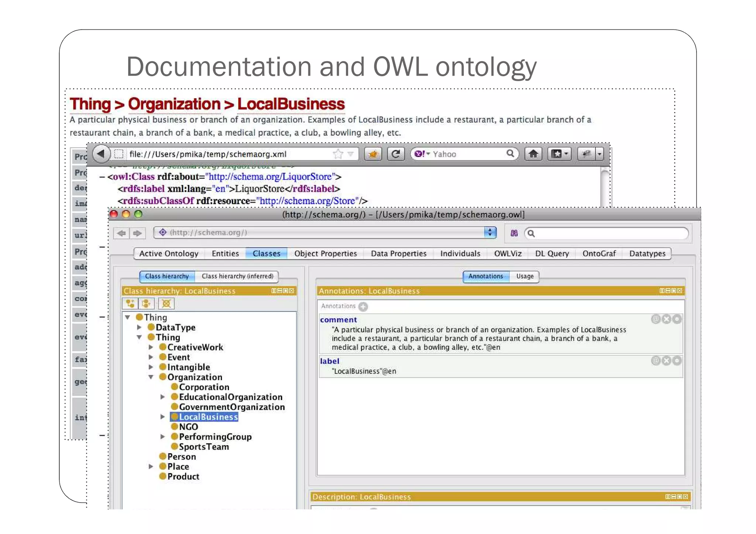Image resolution: width=756 pixels, height=534 pixels.
Task: Open the ontology IRI dropdown stepper
Action: point(490,232)
